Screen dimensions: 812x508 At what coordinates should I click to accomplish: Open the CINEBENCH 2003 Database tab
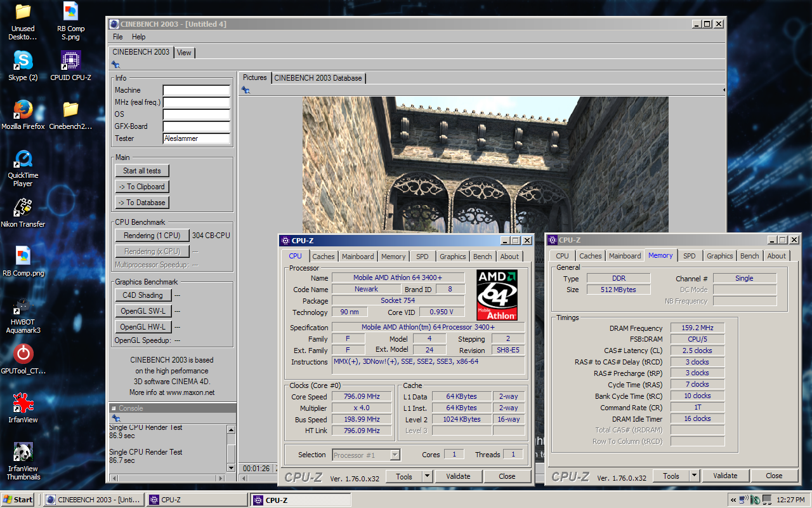click(318, 78)
